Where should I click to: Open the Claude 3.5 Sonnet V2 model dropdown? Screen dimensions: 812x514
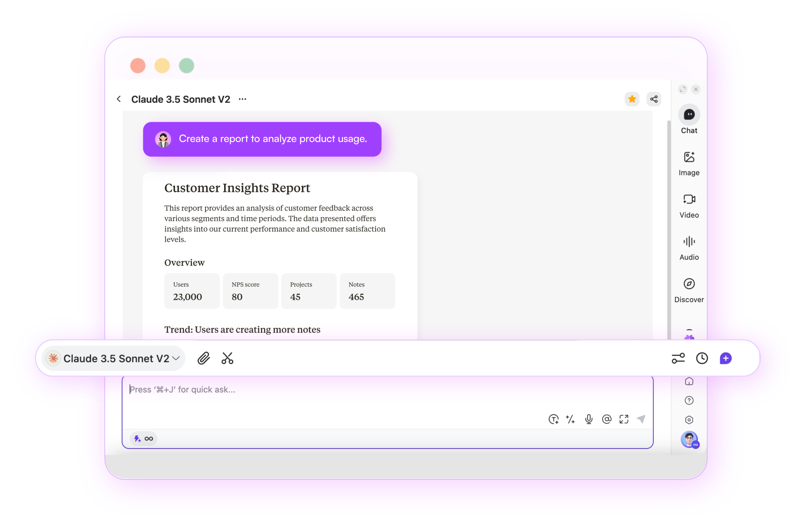pos(113,358)
